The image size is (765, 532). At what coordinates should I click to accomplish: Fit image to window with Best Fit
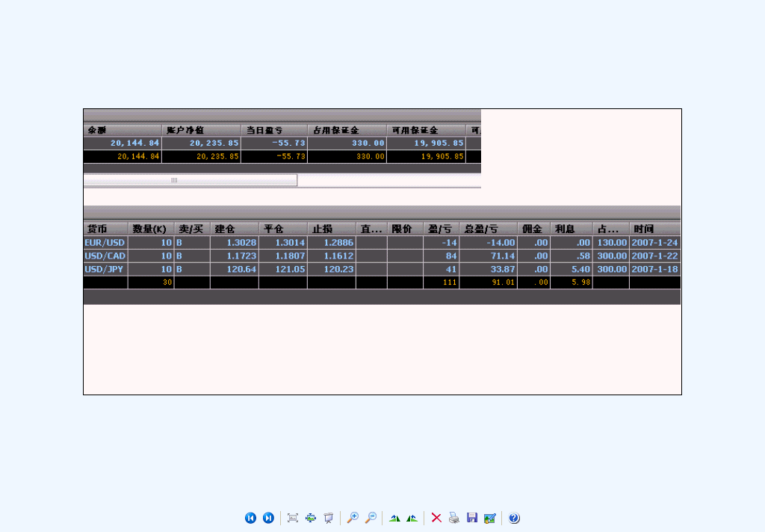[293, 518]
